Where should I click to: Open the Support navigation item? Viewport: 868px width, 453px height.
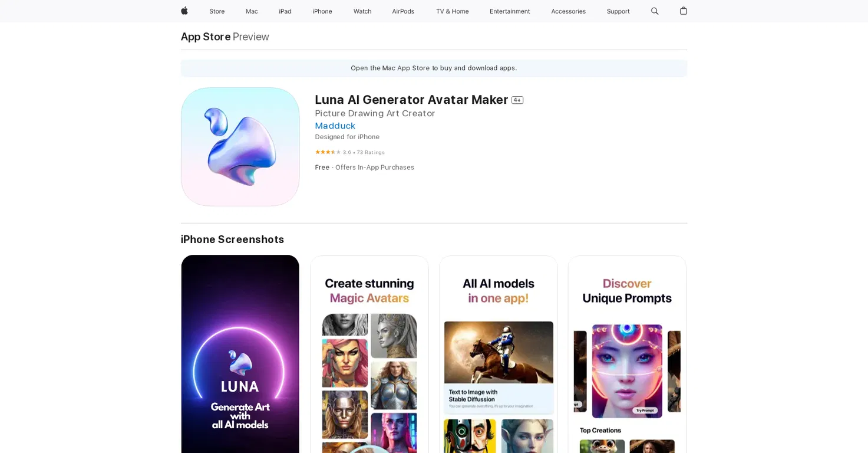618,11
